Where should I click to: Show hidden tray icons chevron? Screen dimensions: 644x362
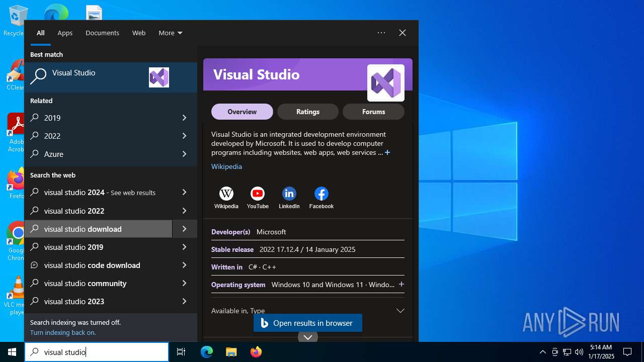point(543,352)
